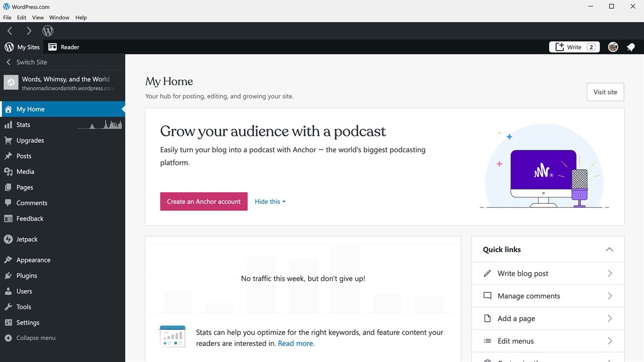Open the Jetpack panel
Viewport: 644px width, 362px height.
[x=26, y=239]
